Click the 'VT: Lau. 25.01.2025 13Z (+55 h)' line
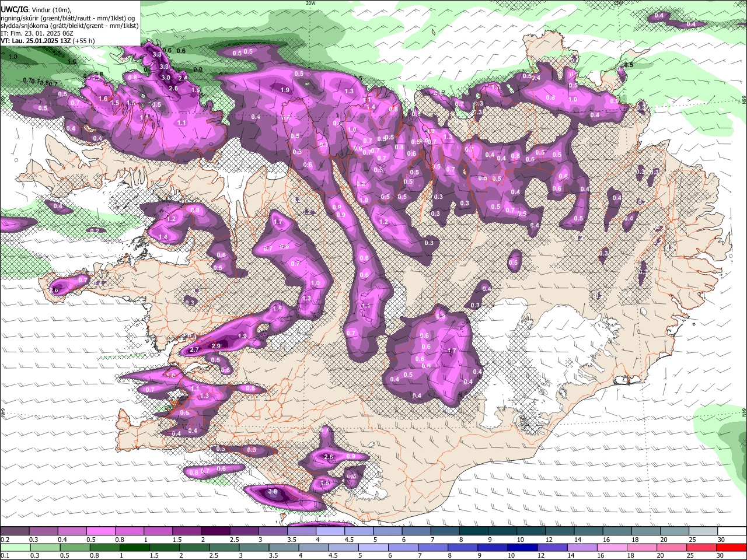 click(x=48, y=41)
